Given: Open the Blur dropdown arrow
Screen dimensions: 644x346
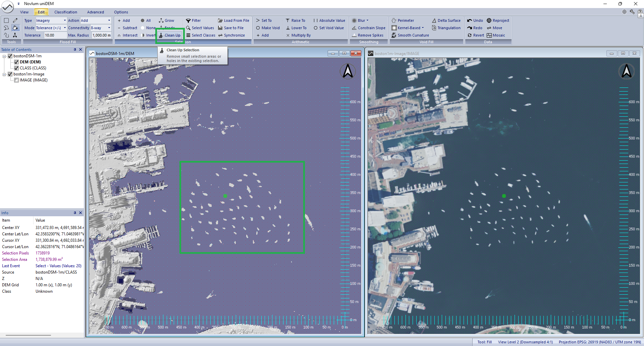Looking at the screenshot, I should point(368,20).
